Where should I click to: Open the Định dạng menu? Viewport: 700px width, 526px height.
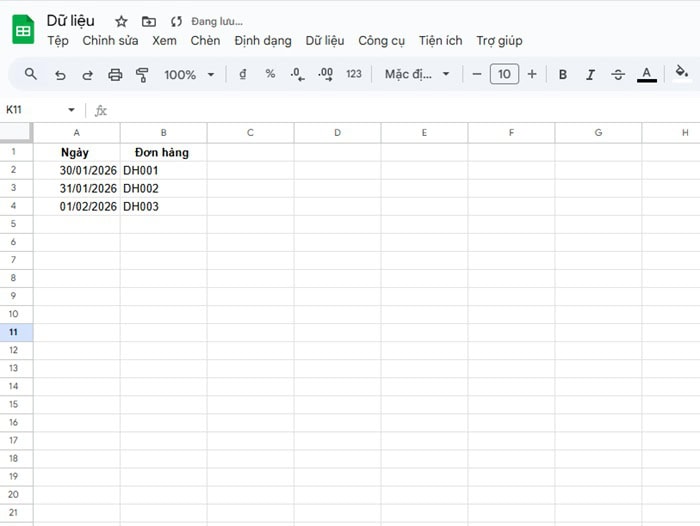(263, 41)
